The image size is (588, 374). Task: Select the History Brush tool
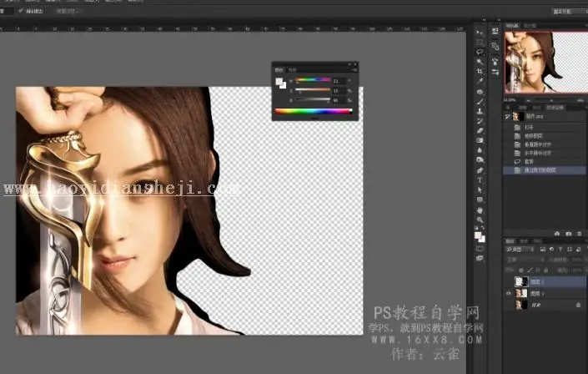(480, 121)
